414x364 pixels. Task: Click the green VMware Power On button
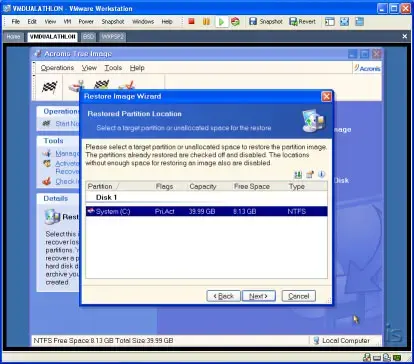[x=221, y=22]
